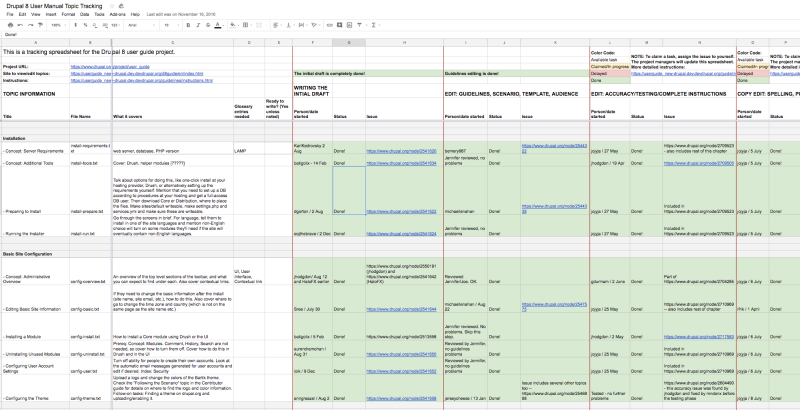Select the 'config-basic.txt' file name cell
800x410 pixels.
(90, 298)
